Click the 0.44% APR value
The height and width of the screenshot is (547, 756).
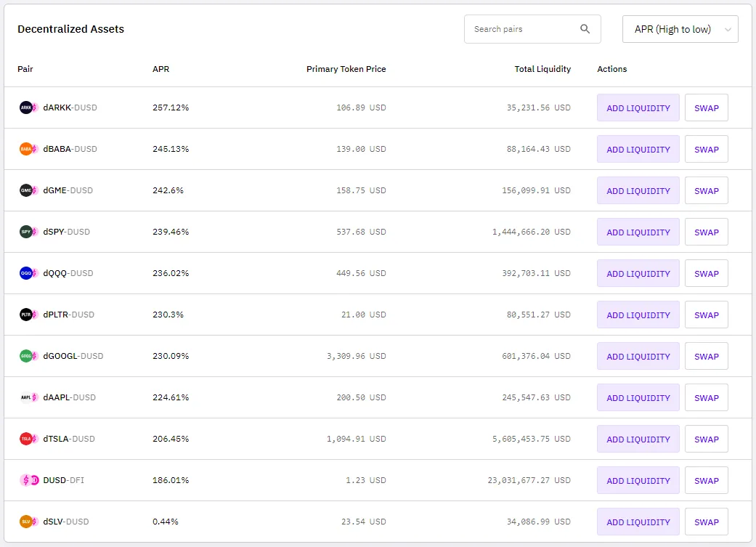[x=166, y=522]
